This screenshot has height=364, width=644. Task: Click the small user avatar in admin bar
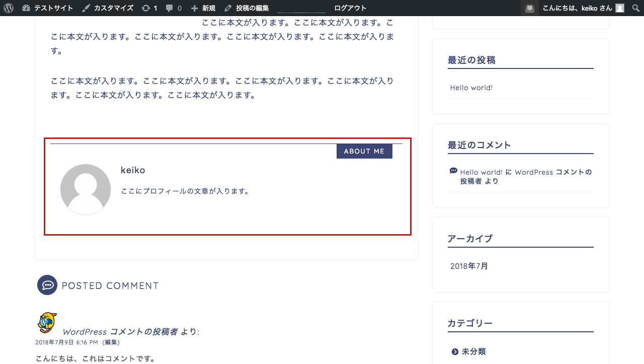[620, 8]
